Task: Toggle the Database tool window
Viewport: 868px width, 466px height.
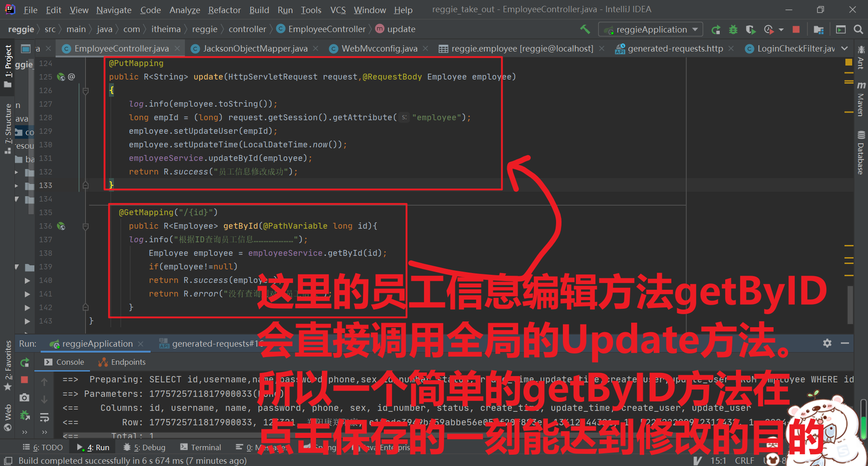Action: pos(861,153)
